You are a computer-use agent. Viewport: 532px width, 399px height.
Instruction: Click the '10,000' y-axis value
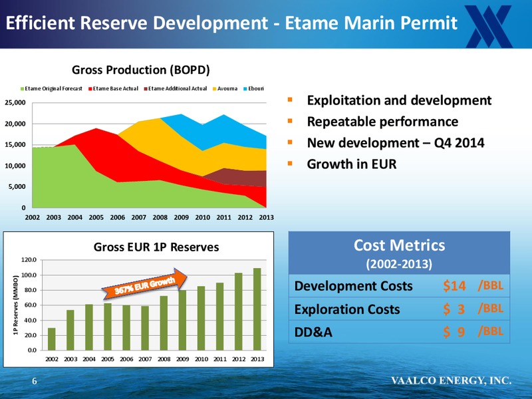pos(15,166)
